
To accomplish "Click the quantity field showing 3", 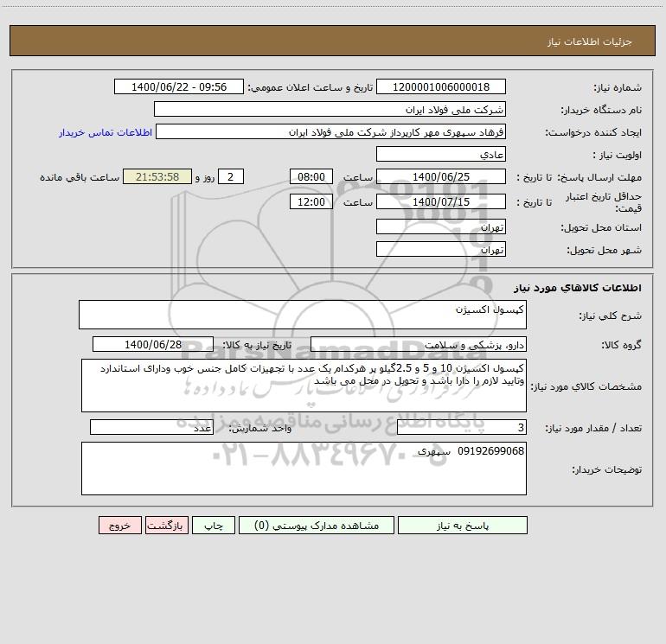I will (x=462, y=428).
